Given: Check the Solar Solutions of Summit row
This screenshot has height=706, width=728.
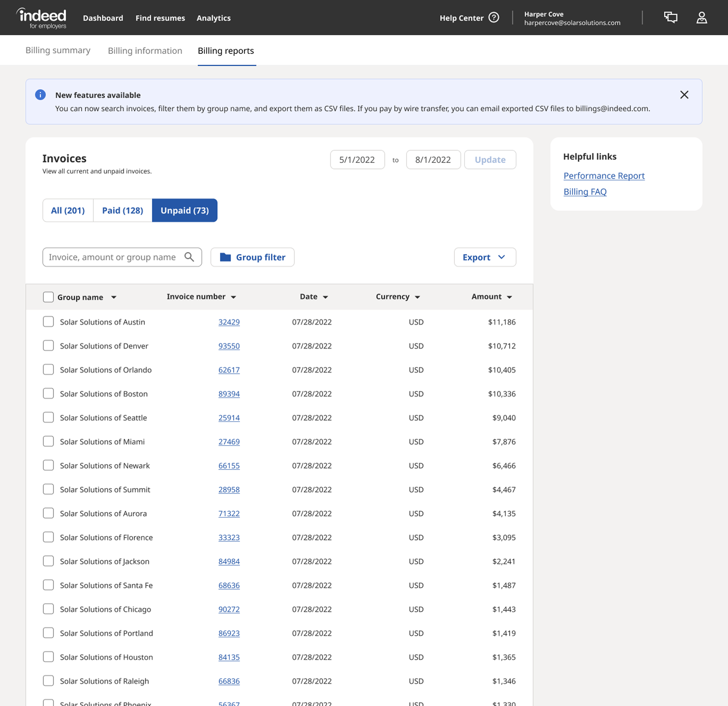Looking at the screenshot, I should [48, 489].
